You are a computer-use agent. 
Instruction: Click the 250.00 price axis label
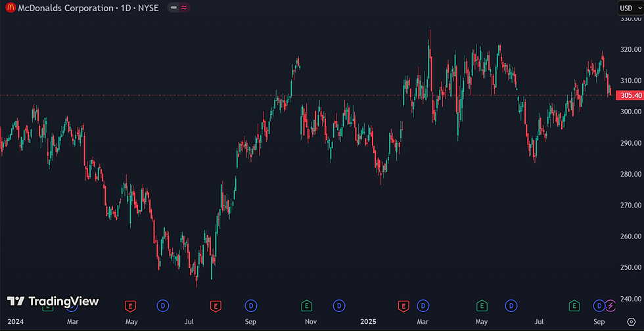coord(630,267)
